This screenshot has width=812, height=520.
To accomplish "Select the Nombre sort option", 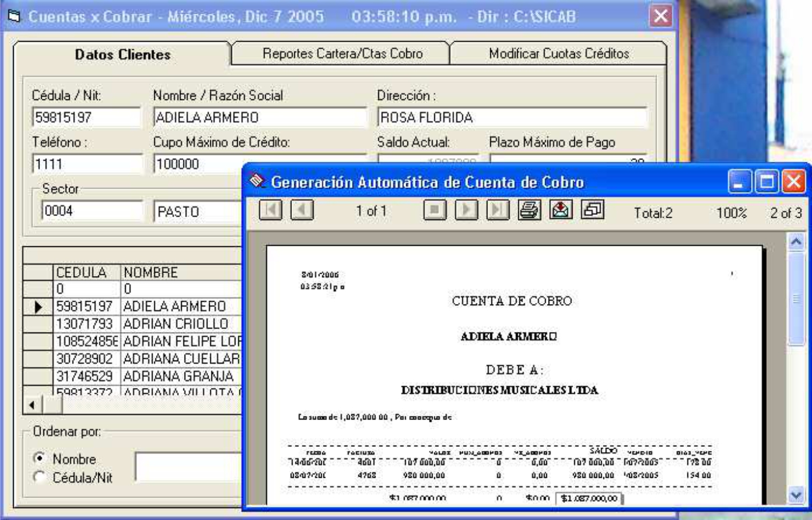I will click(39, 458).
